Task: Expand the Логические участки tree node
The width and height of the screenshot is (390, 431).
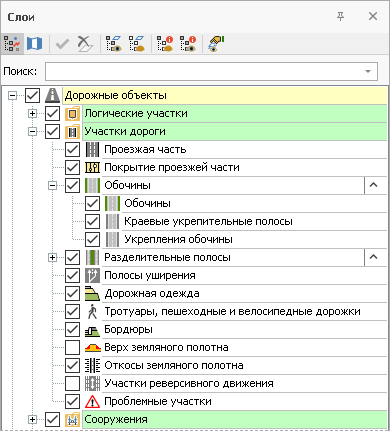Action: tap(32, 114)
